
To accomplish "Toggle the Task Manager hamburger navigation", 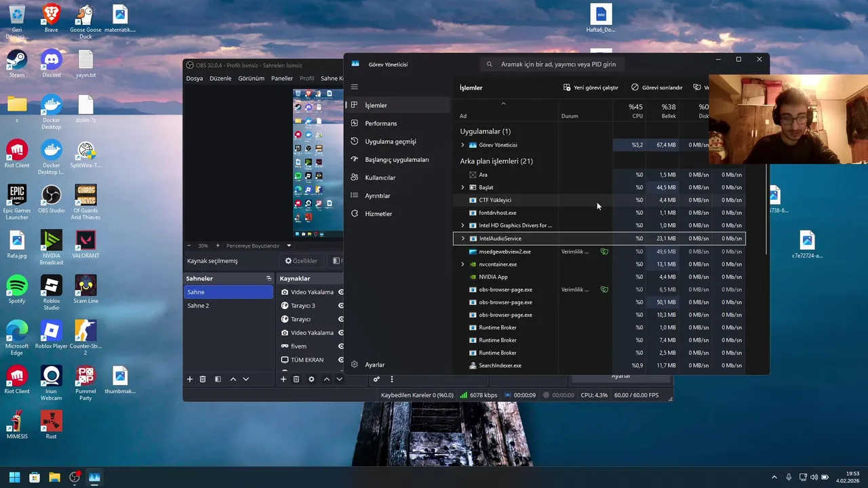I will (x=354, y=87).
